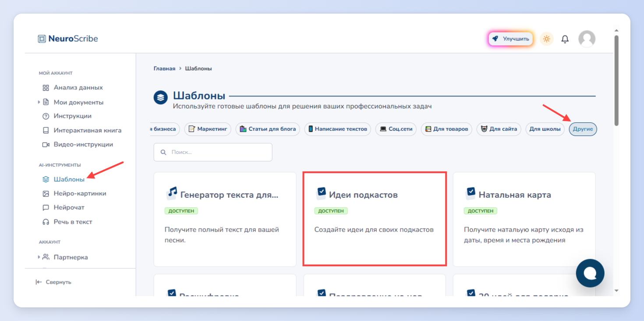Click the scrollbar up arrow
Image resolution: width=644 pixels, height=321 pixels.
click(616, 31)
